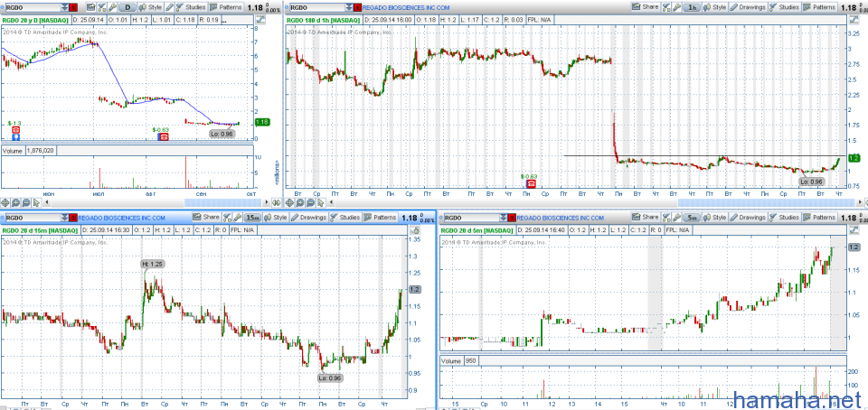Open symbol dropdown in 5m chart panel
The width and height of the screenshot is (868, 410).
click(505, 218)
